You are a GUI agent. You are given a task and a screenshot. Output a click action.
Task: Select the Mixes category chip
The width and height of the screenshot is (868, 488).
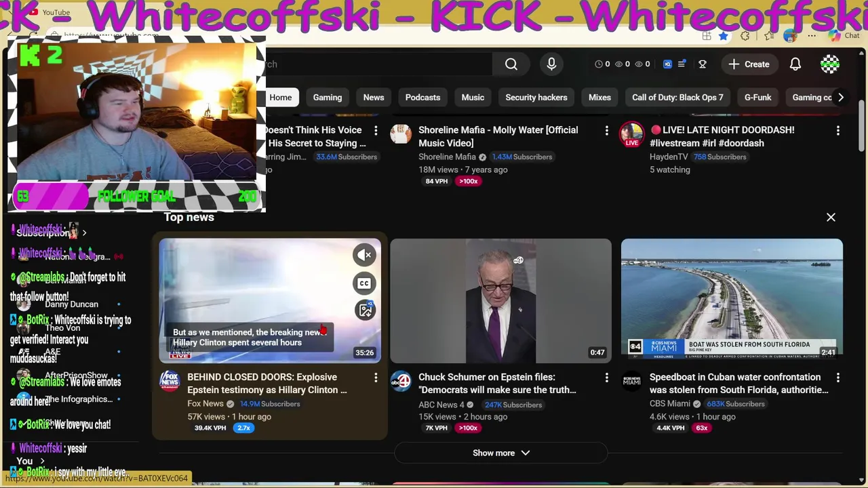pyautogui.click(x=599, y=98)
